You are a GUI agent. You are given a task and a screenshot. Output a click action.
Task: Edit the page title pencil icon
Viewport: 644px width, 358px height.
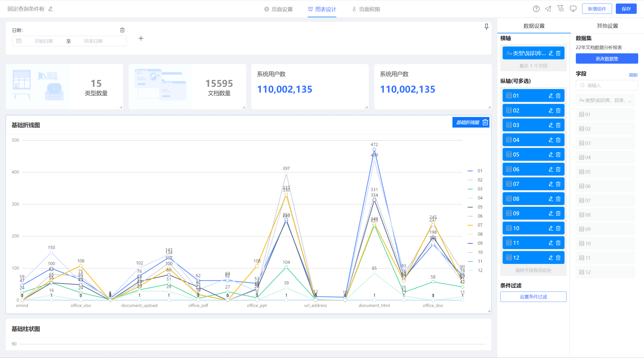[51, 9]
